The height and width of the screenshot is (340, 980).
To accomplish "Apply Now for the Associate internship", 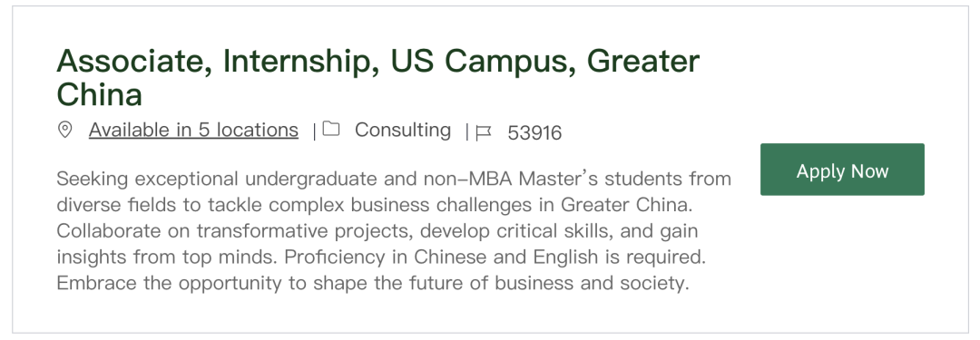I will (x=842, y=170).
